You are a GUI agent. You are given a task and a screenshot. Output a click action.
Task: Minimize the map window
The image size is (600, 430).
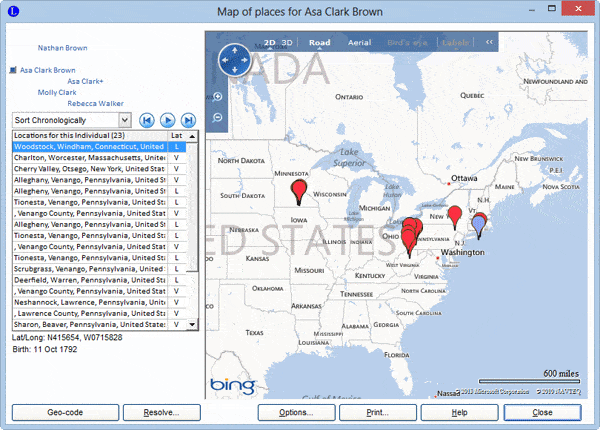click(532, 10)
